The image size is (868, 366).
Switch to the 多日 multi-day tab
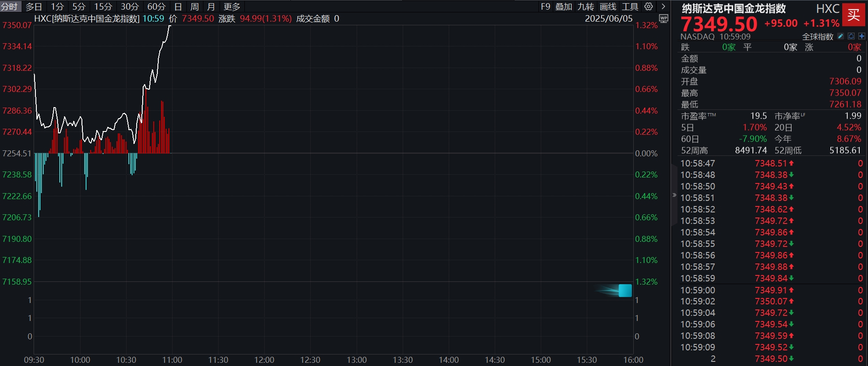point(34,6)
